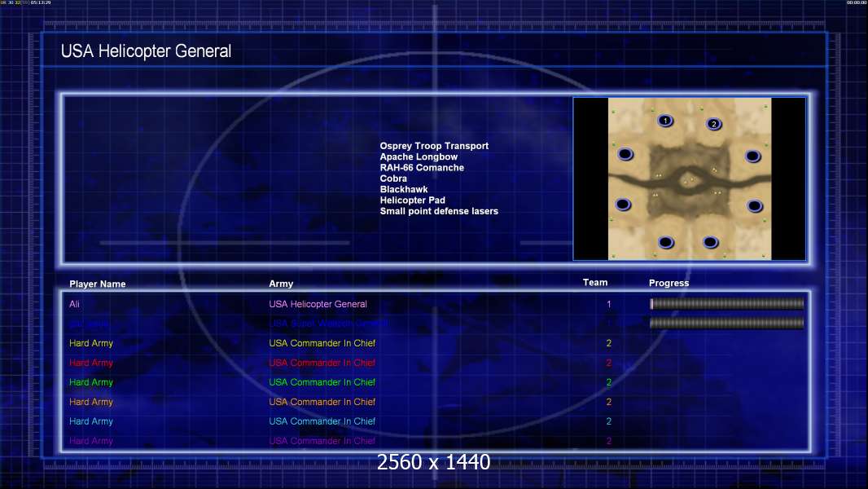
Task: Click 'Apache Longbow' in unit list
Action: coord(419,156)
